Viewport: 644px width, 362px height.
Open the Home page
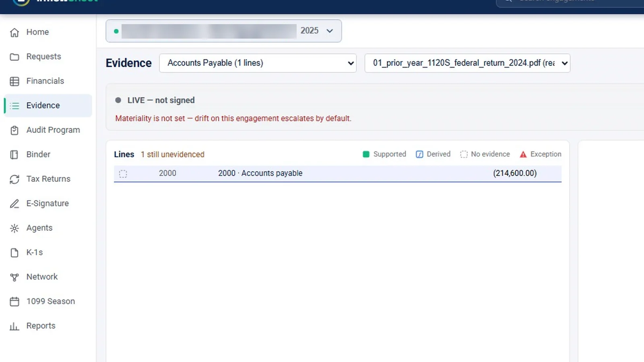coord(48,32)
